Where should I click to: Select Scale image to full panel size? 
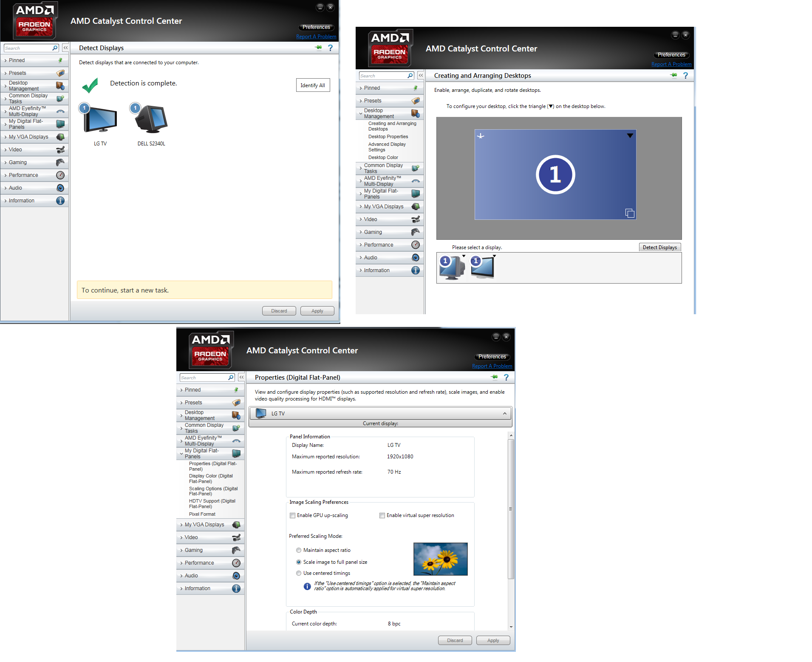299,562
